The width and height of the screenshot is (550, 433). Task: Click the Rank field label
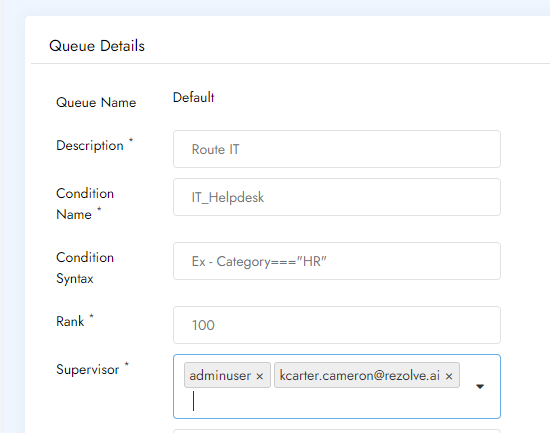tap(70, 321)
